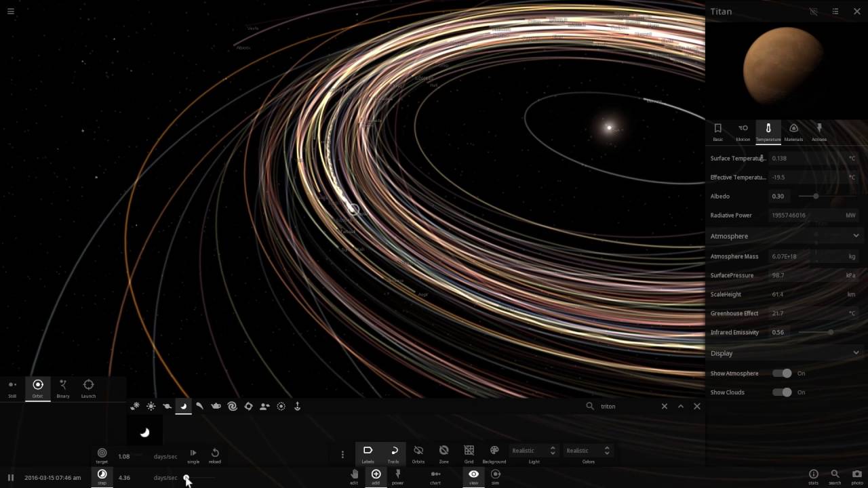Viewport: 868px width, 488px height.
Task: Switch to Titan Basic tab
Action: 717,131
